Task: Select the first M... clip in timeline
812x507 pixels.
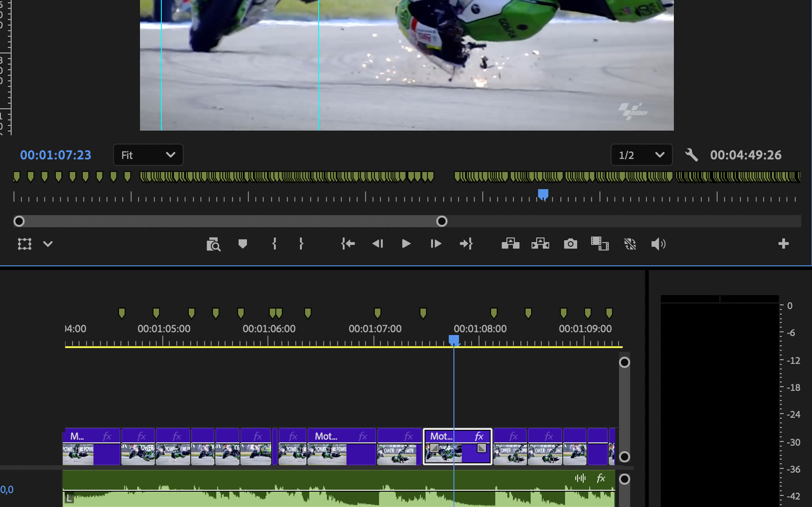Action: [92, 447]
